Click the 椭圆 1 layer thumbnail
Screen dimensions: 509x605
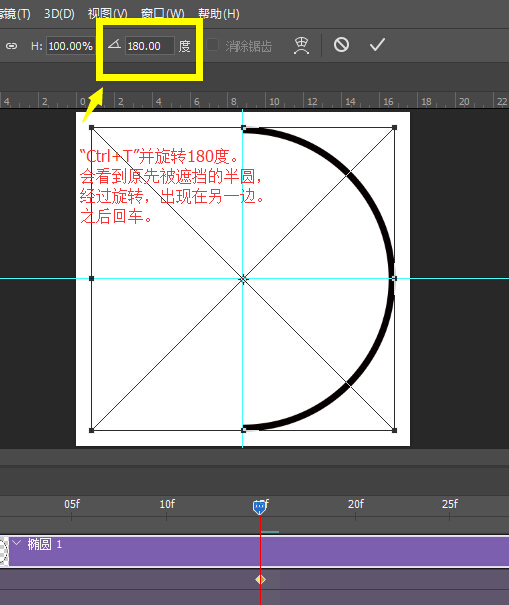click(4, 551)
